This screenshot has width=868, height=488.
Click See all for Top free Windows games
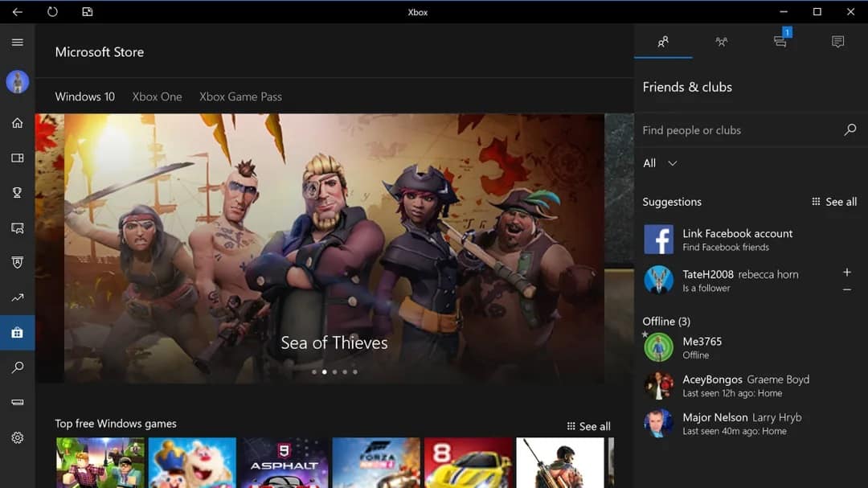point(588,426)
